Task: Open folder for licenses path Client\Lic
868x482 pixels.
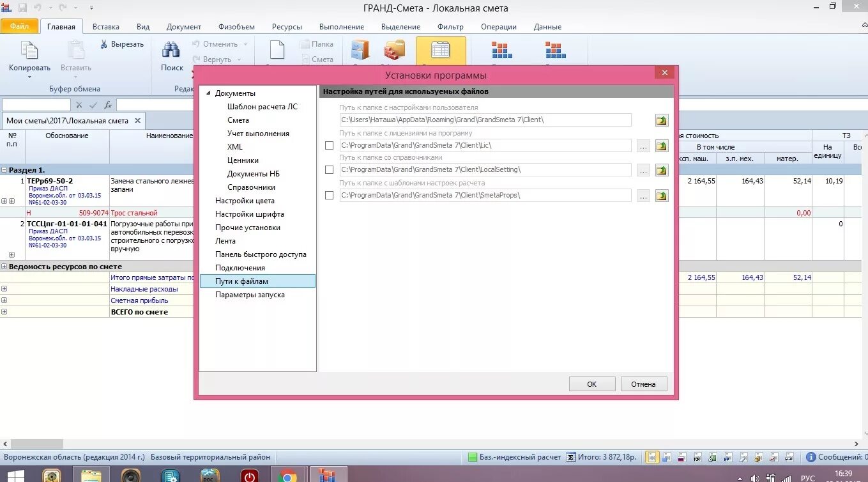Action: tap(662, 145)
